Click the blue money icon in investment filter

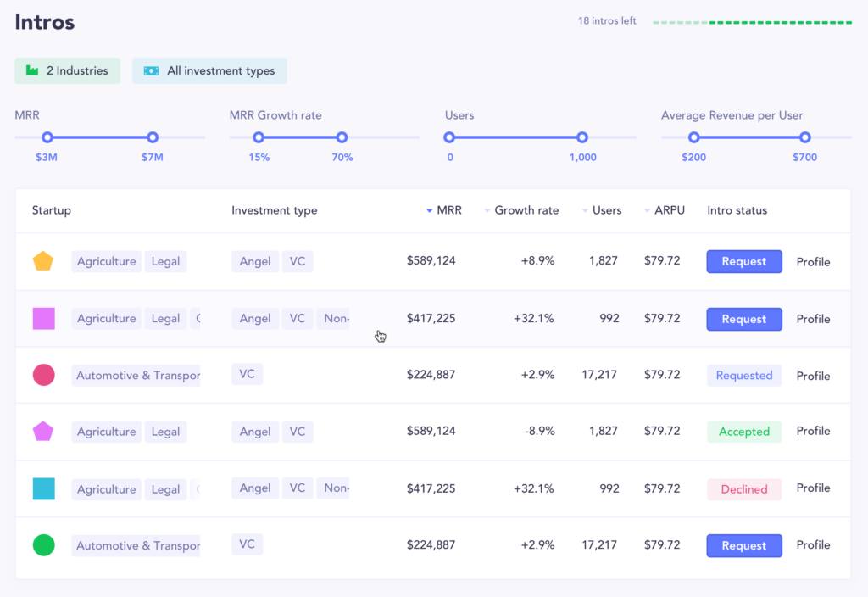(151, 71)
